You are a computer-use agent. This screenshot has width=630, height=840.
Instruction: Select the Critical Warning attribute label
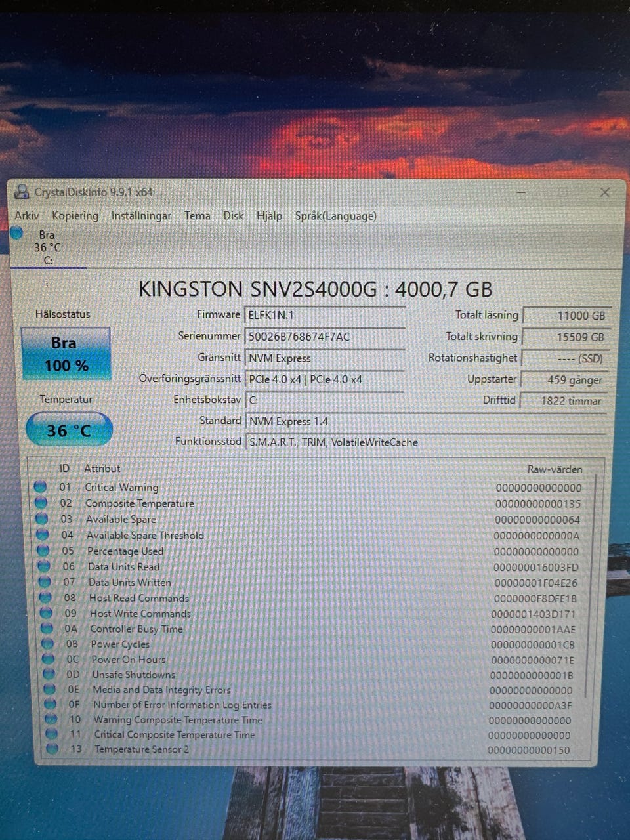[121, 488]
